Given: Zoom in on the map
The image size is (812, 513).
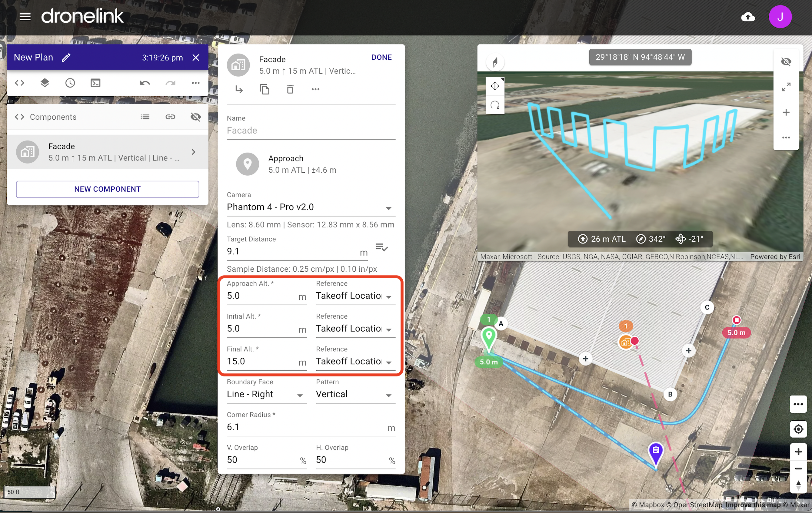Looking at the screenshot, I should coord(798,452).
